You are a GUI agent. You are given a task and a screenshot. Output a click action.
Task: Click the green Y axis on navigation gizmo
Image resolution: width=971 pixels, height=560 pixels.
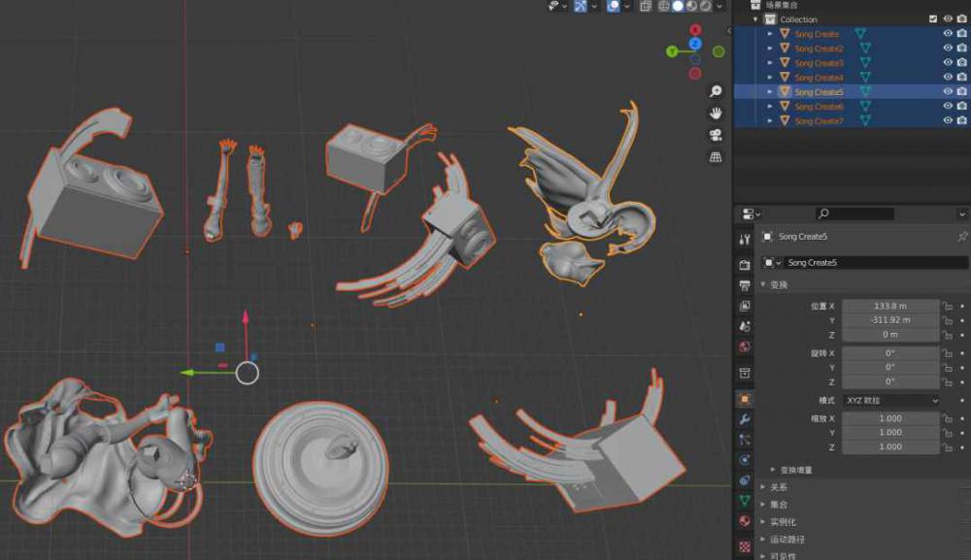(x=672, y=51)
